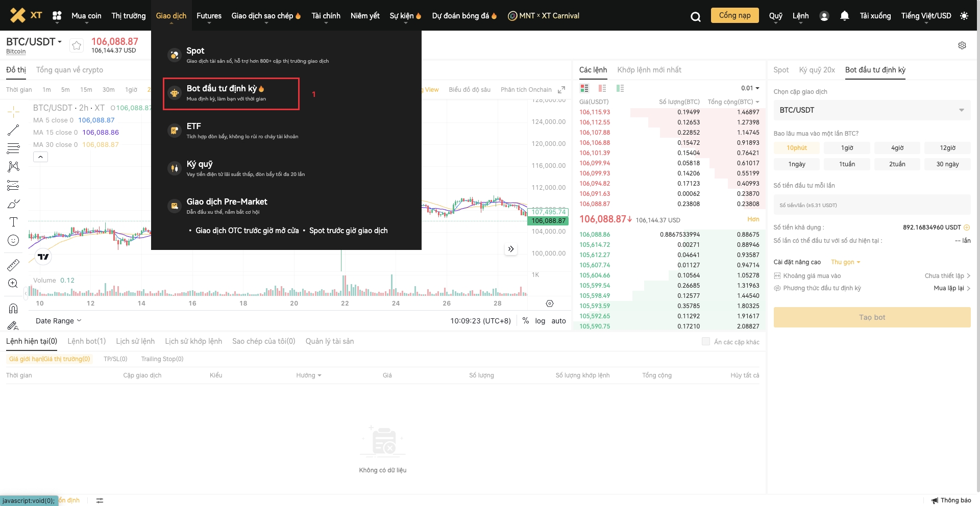Select the 1giờ purchase interval

[847, 148]
